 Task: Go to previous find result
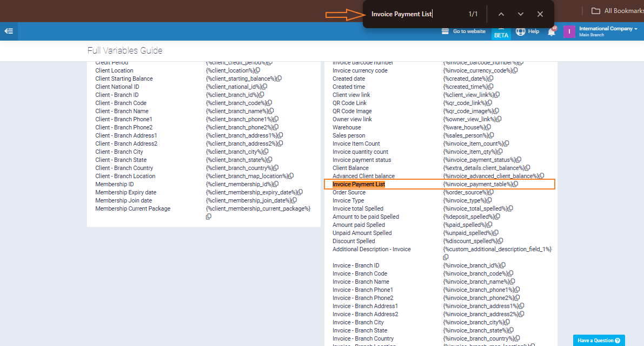pos(501,14)
